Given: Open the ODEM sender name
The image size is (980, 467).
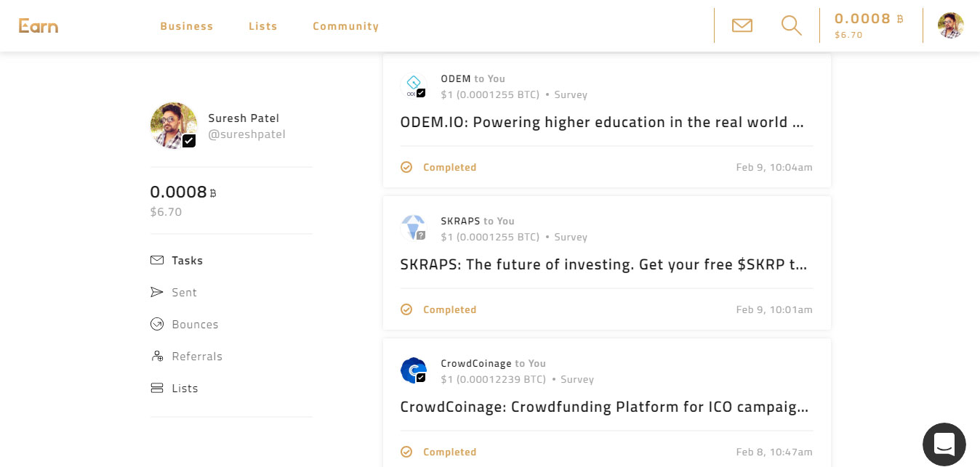Looking at the screenshot, I should click(456, 78).
